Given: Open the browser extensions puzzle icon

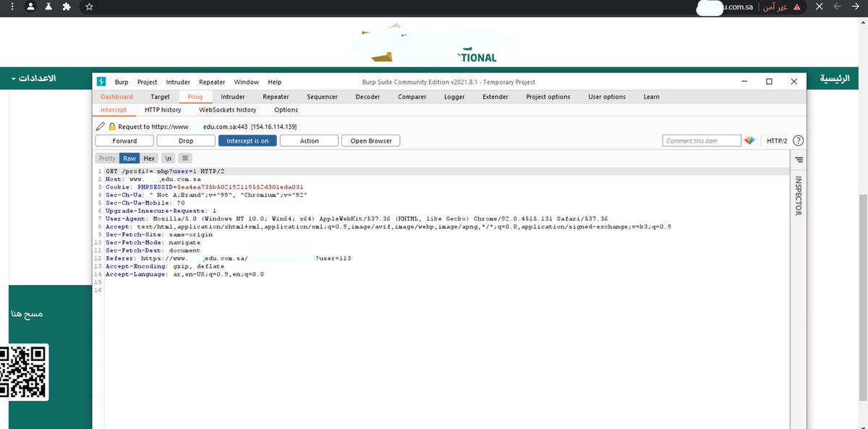Looking at the screenshot, I should tap(67, 7).
